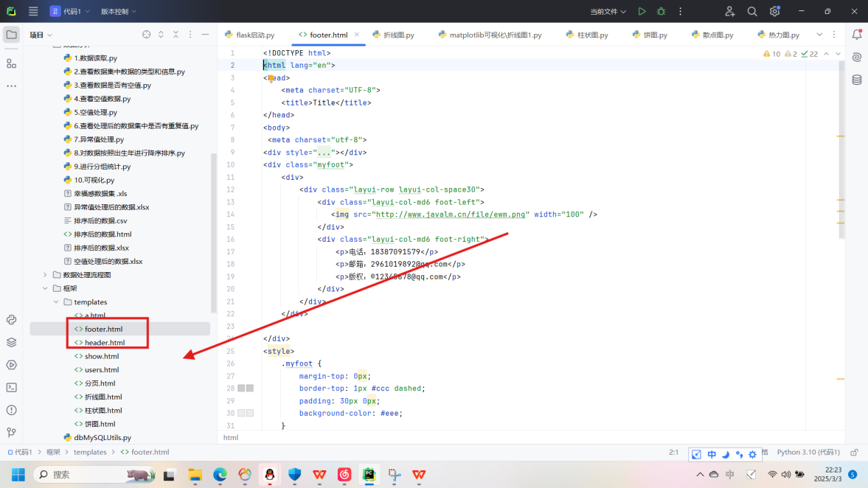Open show.html in project tree
The image size is (868, 488).
[102, 356]
